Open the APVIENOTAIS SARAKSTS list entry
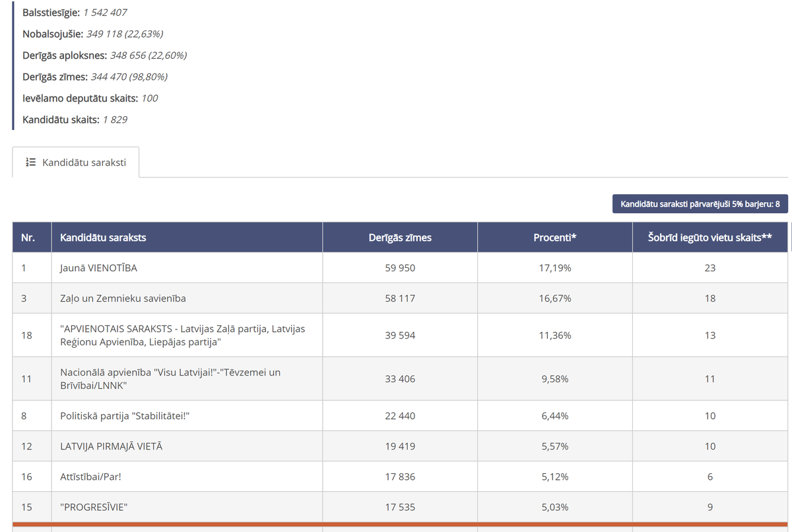 point(182,335)
